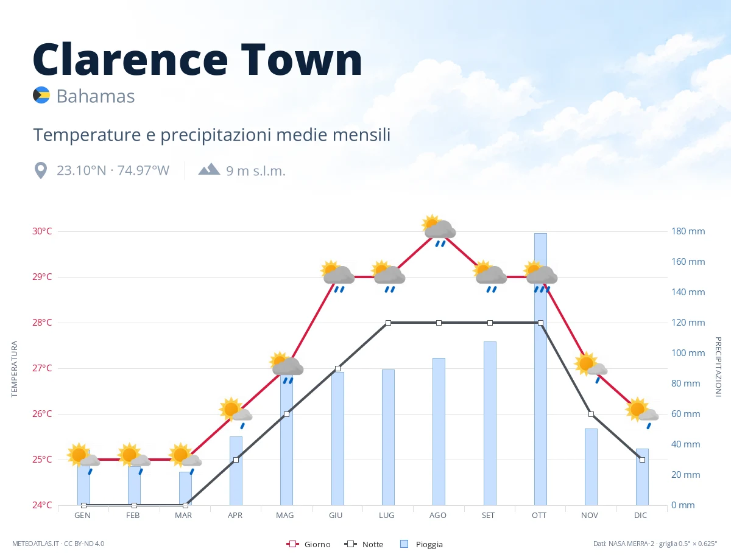Screen dimensions: 731x560
Task: Click the GEN month label
Action: click(x=82, y=516)
